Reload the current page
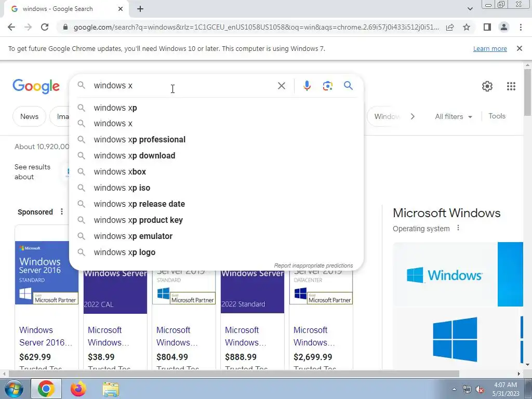 pos(45,27)
